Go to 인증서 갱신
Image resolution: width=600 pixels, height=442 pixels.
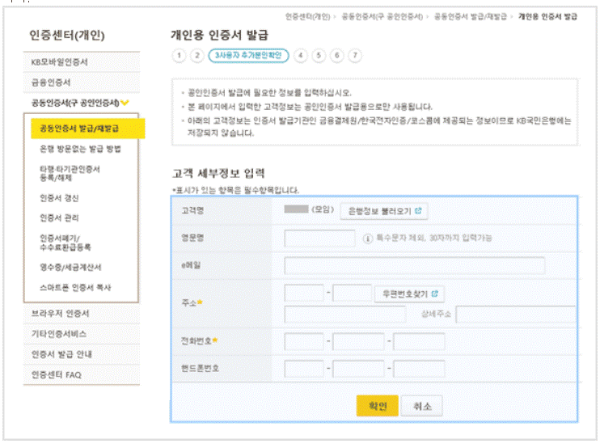pos(59,198)
